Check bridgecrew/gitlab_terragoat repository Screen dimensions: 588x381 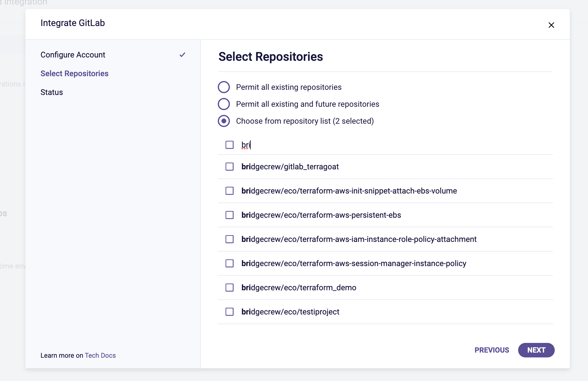(x=230, y=167)
